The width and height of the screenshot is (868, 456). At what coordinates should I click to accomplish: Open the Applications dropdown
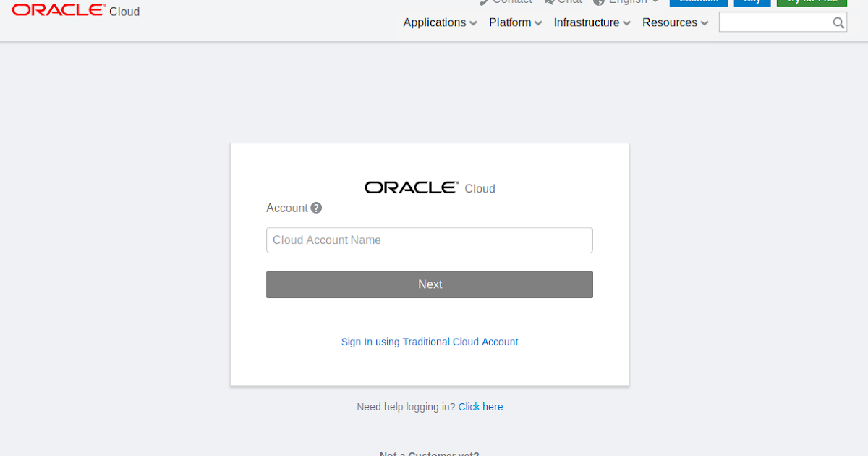click(439, 22)
